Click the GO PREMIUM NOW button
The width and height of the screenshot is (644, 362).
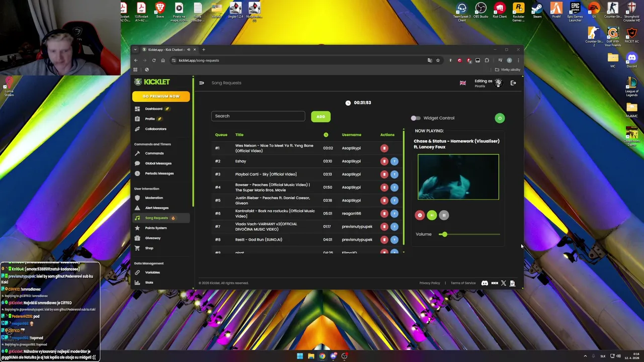point(161,96)
